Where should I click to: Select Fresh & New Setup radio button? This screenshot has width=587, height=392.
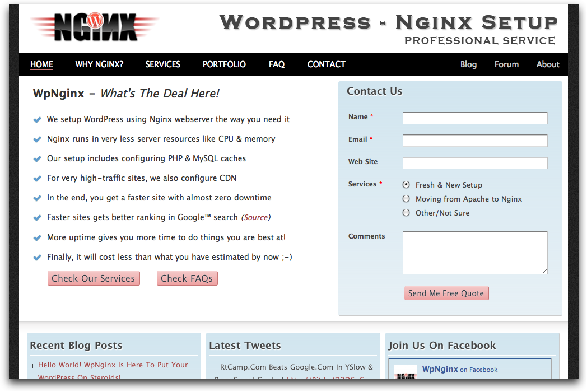pos(406,185)
